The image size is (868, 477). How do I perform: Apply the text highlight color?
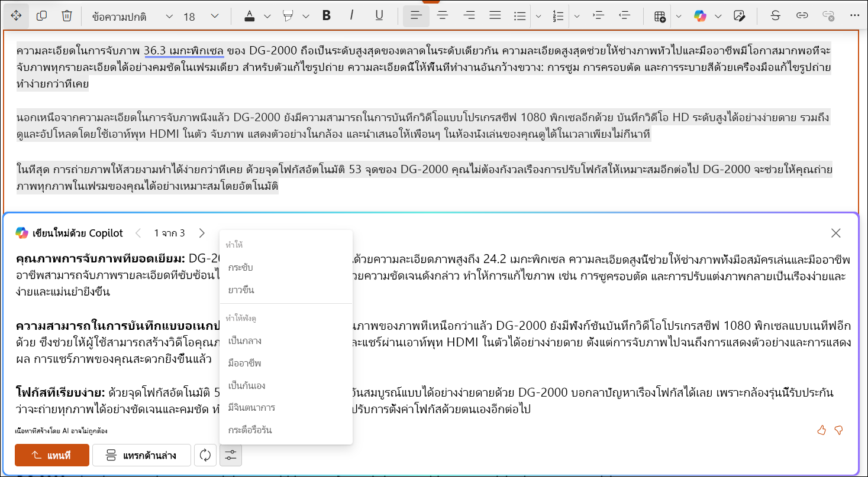[x=288, y=16]
